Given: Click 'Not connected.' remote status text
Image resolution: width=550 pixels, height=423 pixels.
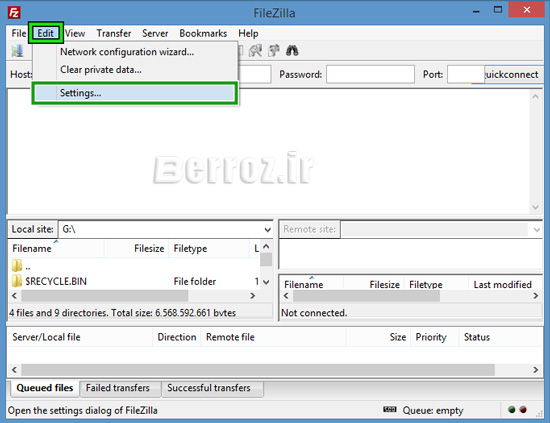Looking at the screenshot, I should [314, 313].
